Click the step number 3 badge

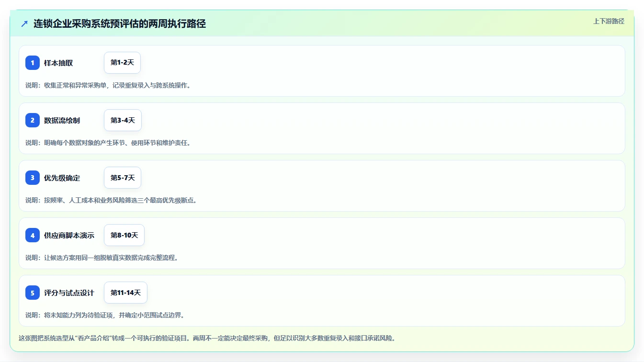pos(33,178)
